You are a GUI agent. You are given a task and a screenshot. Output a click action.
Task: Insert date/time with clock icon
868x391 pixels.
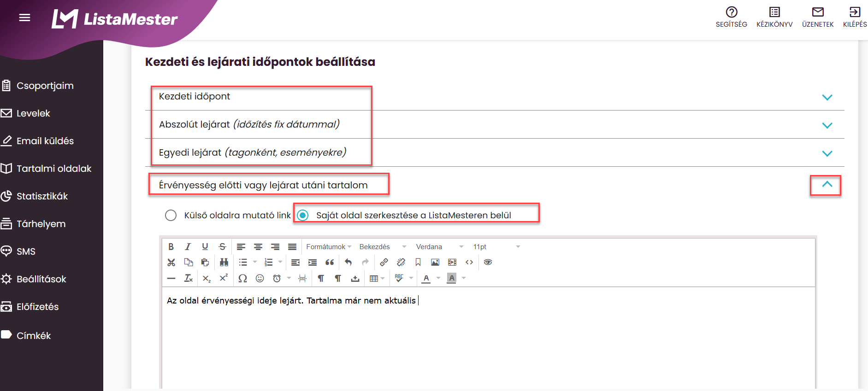[x=277, y=278]
